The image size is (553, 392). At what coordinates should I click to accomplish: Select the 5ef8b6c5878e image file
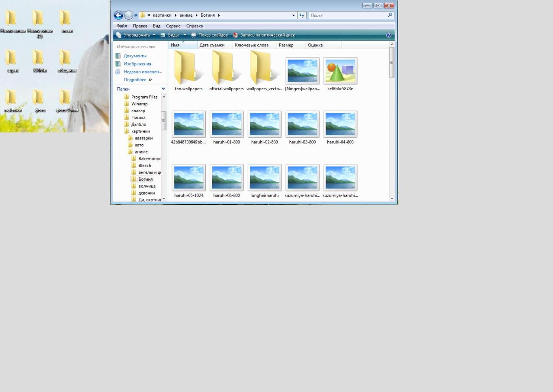tap(340, 71)
